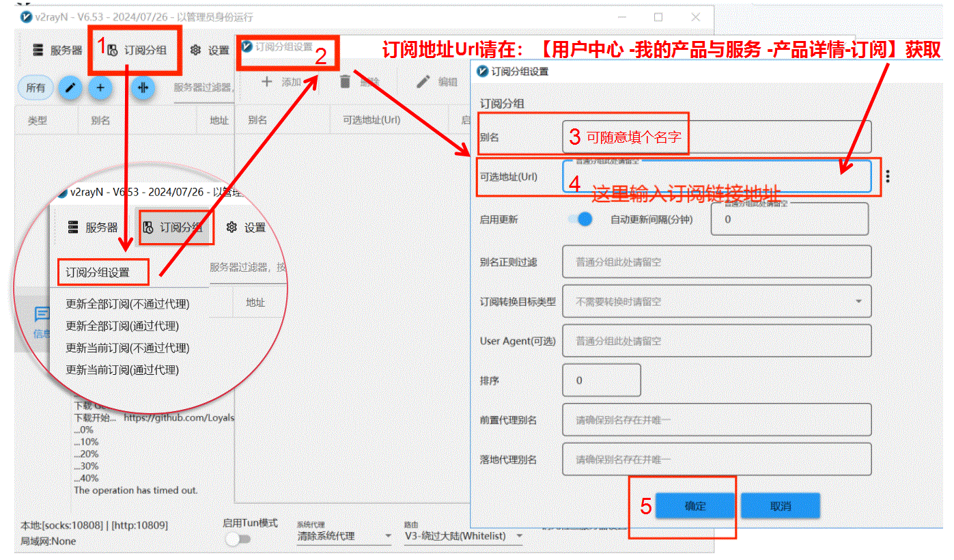Click the blue collapse-arrows round icon
Viewport: 954px width, 560px height.
[x=143, y=87]
